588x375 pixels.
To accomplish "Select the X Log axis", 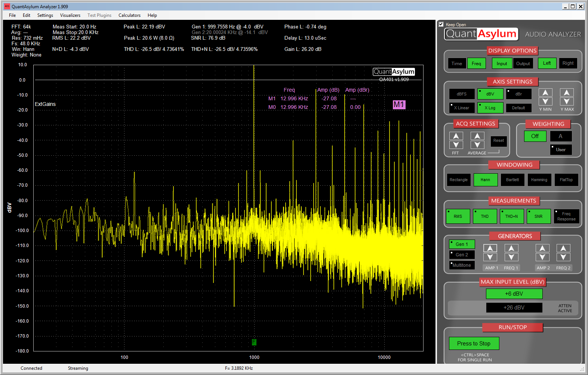I will pyautogui.click(x=490, y=108).
